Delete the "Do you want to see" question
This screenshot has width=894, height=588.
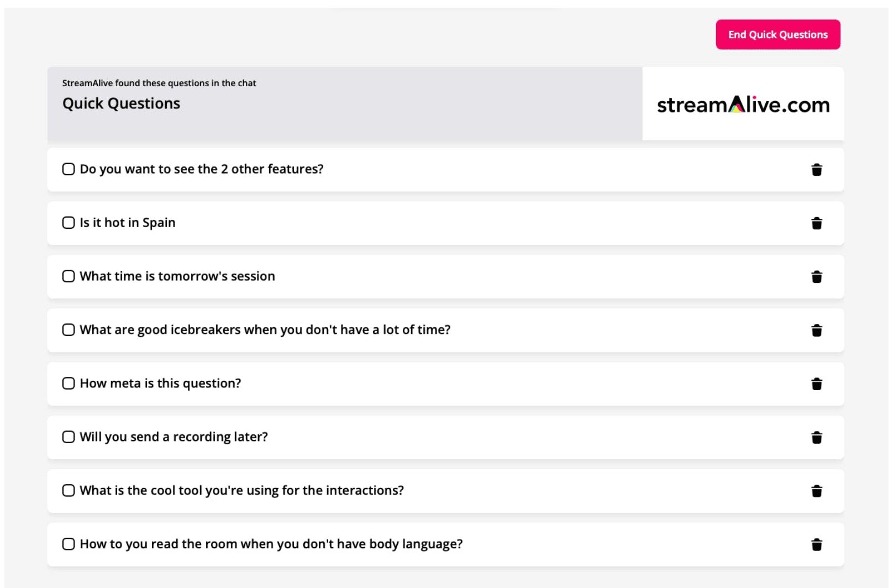tap(817, 170)
